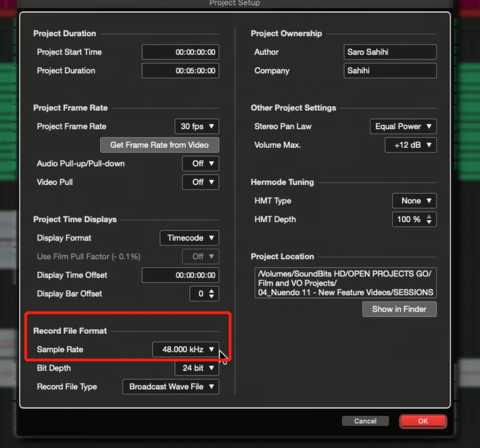Click the Display Time Offset field
The height and width of the screenshot is (448, 480).
click(x=180, y=275)
